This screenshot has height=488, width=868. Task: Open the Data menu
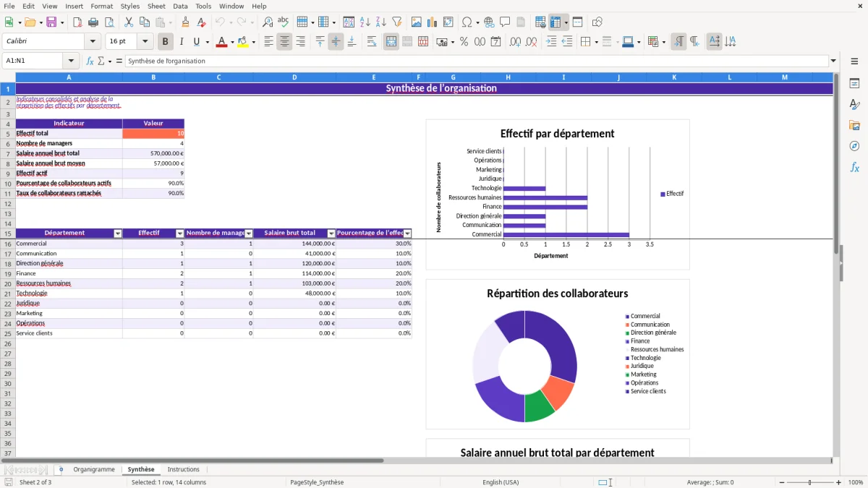[180, 6]
